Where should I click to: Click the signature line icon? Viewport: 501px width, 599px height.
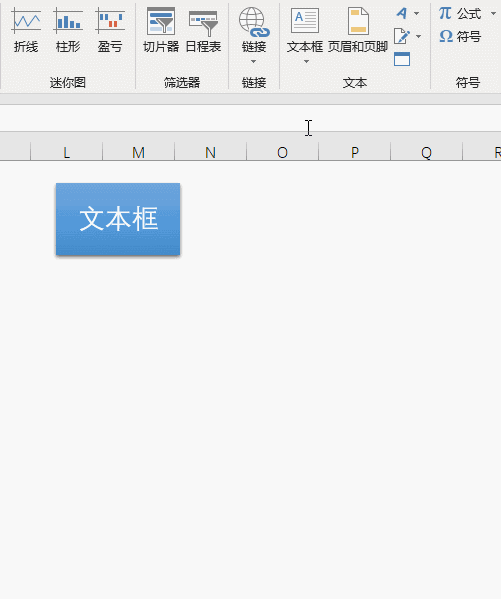402,36
